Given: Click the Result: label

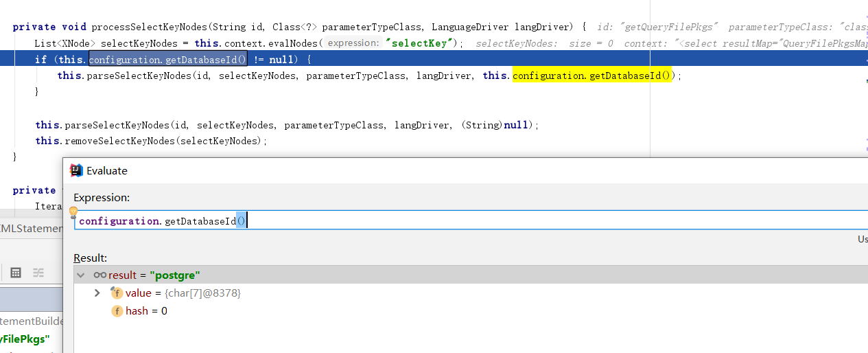Looking at the screenshot, I should [91, 258].
